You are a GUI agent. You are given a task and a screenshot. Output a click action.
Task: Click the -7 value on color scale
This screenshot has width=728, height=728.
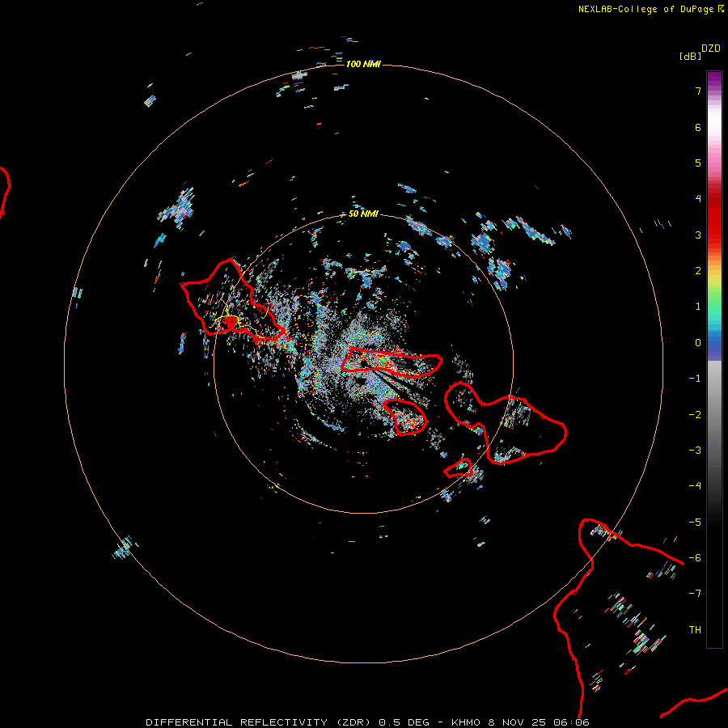pos(695,594)
